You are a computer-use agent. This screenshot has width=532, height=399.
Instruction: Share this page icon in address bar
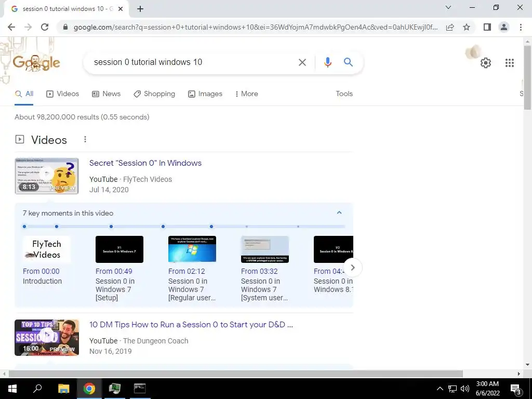coord(450,27)
